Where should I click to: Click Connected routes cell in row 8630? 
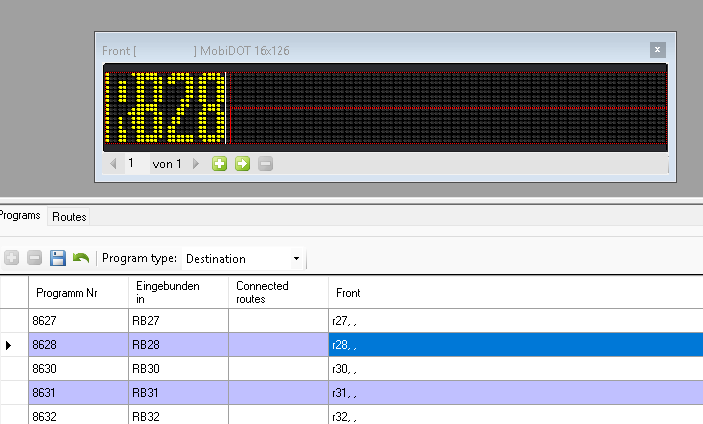pyautogui.click(x=278, y=369)
